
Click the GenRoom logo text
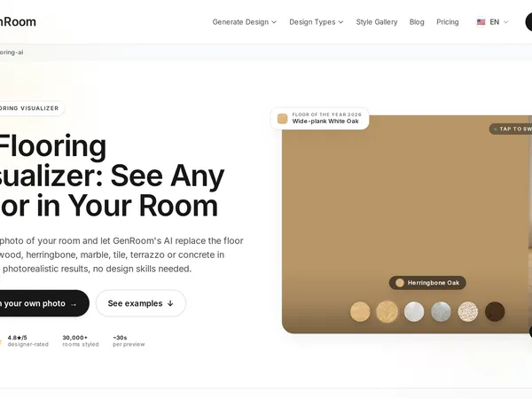(x=17, y=21)
